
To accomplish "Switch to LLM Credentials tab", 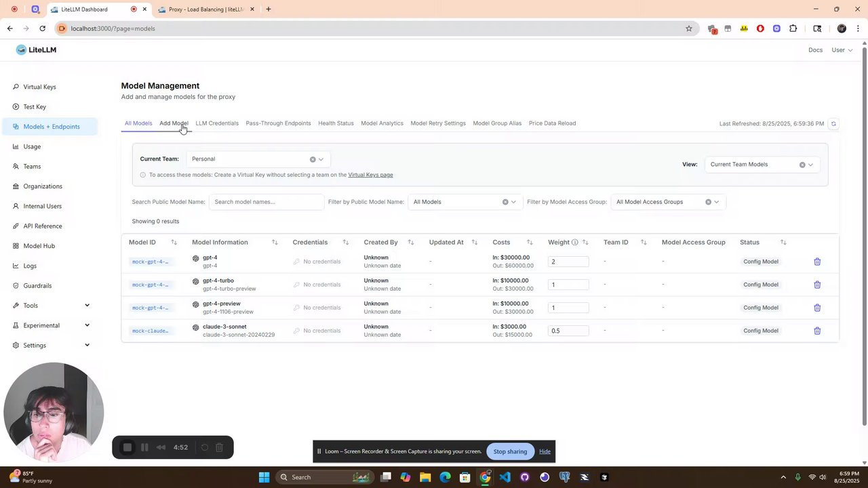I will [217, 123].
